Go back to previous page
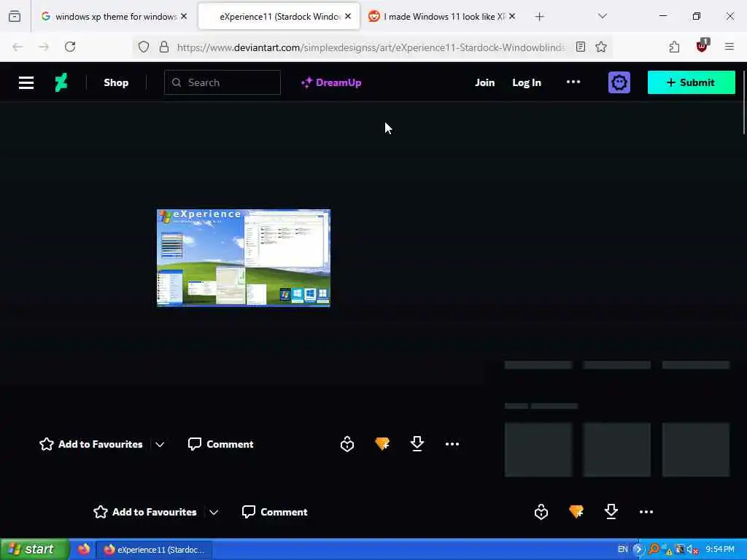 point(18,47)
